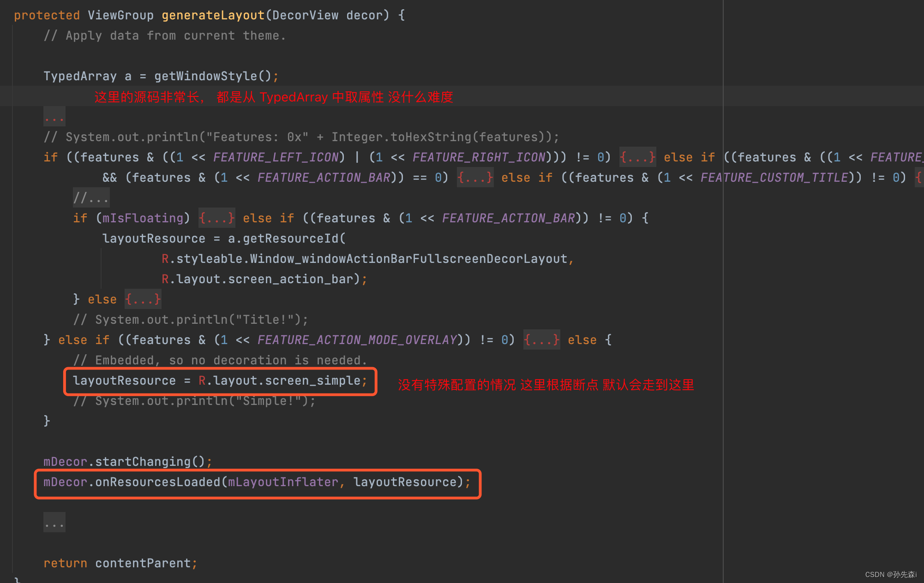Screen dimensions: 924x583
Task: Expand folded {...} after FEATURE_RIGHT_ICON condition
Action: point(638,157)
